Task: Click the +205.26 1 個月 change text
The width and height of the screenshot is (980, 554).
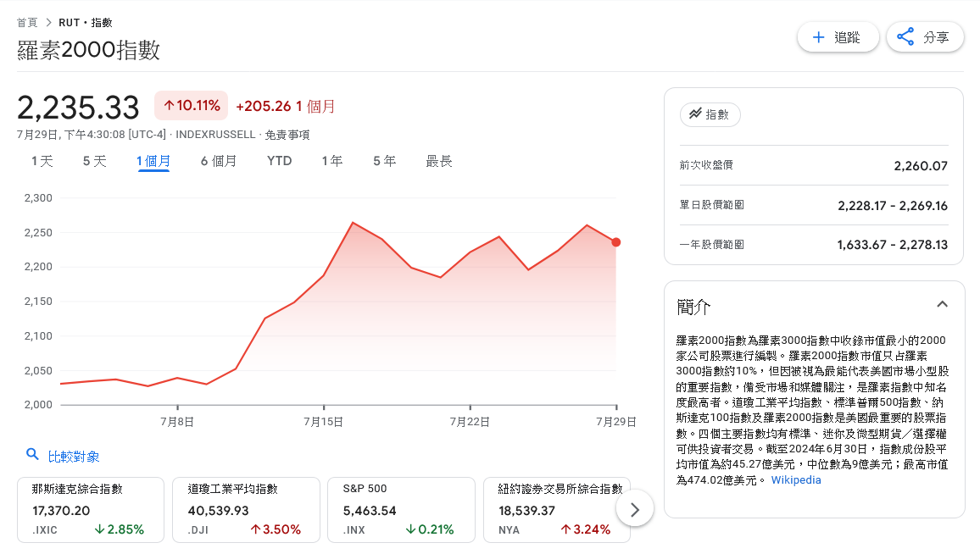Action: 286,106
